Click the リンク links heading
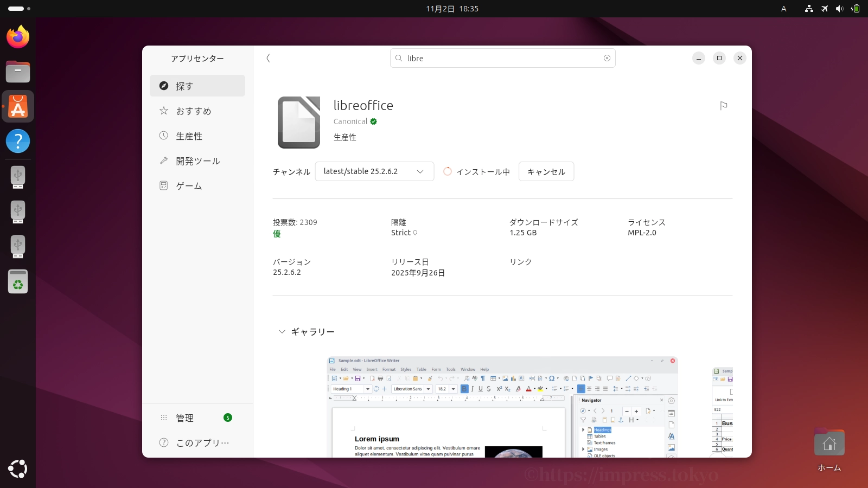868x488 pixels. (521, 261)
